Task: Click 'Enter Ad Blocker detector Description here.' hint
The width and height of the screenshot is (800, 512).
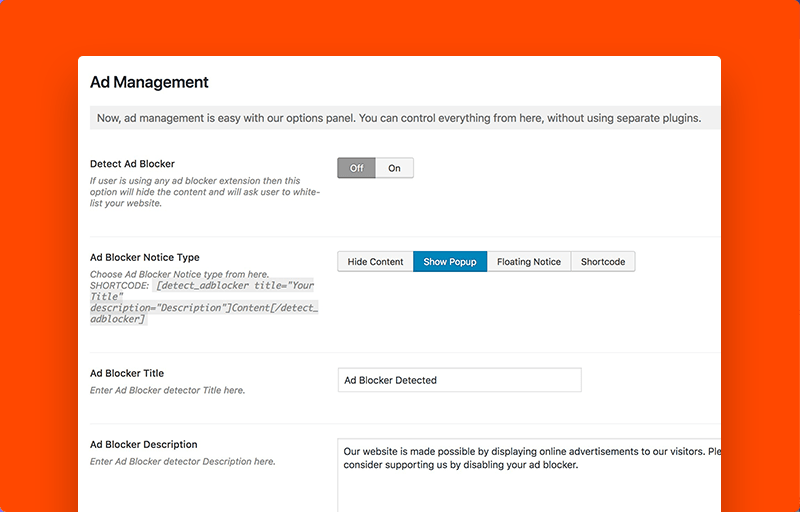Action: click(x=183, y=462)
